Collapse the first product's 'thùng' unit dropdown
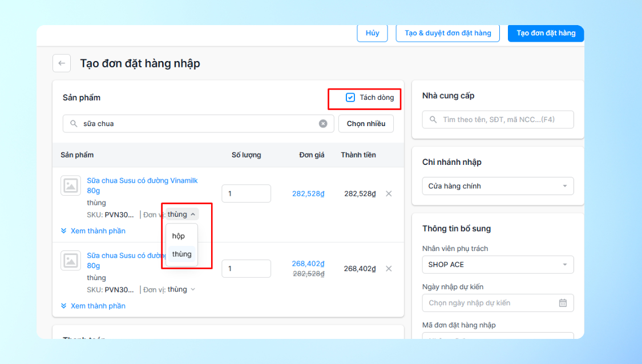The width and height of the screenshot is (642, 364). 182,214
